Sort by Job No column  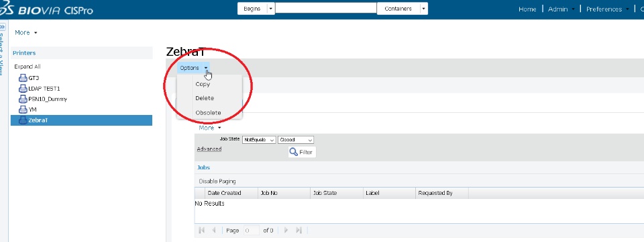284,193
